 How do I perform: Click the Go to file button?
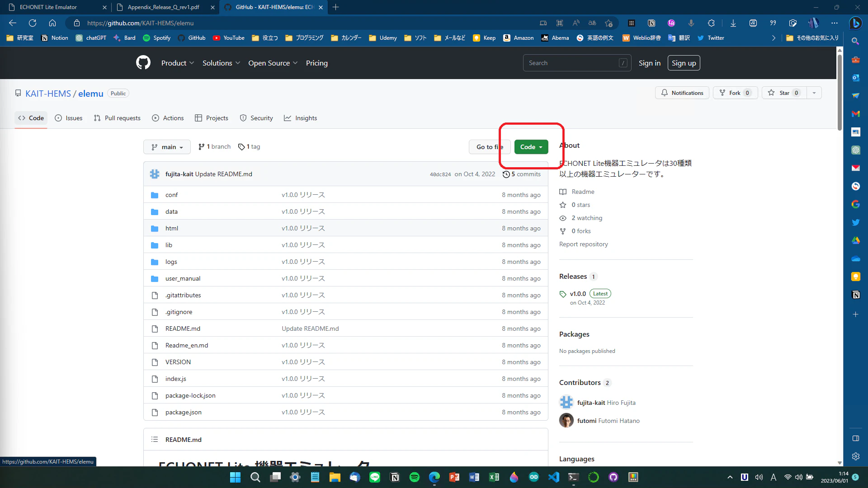point(490,147)
